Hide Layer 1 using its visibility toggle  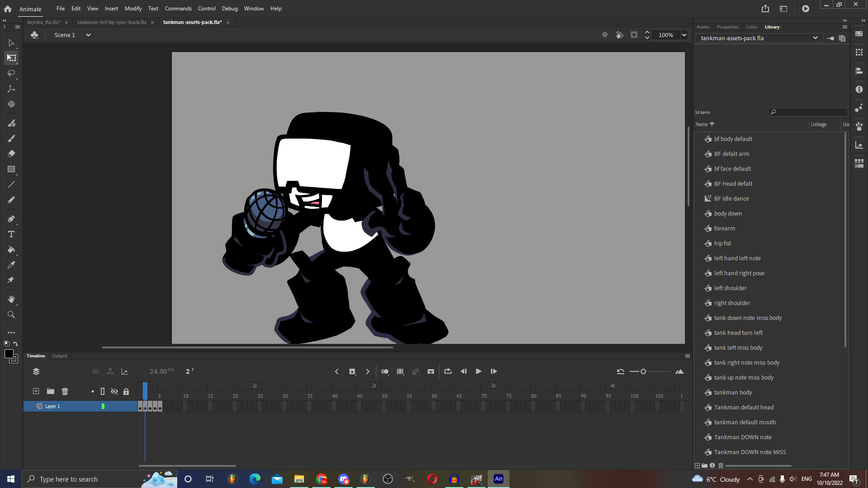114,406
